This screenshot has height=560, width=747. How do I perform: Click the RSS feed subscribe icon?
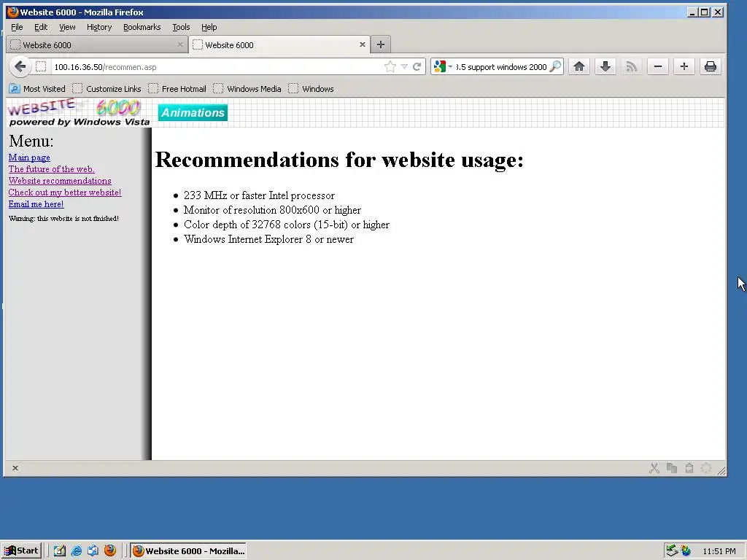pyautogui.click(x=631, y=66)
